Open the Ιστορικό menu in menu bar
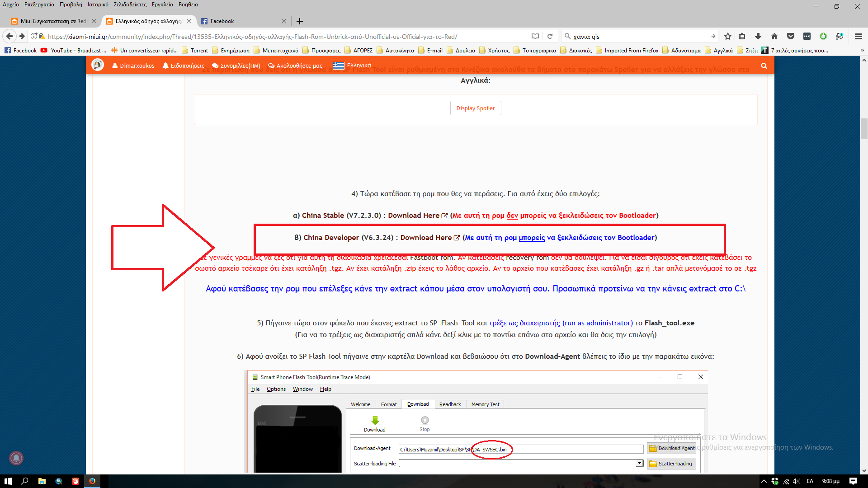868x488 pixels. pos(98,5)
